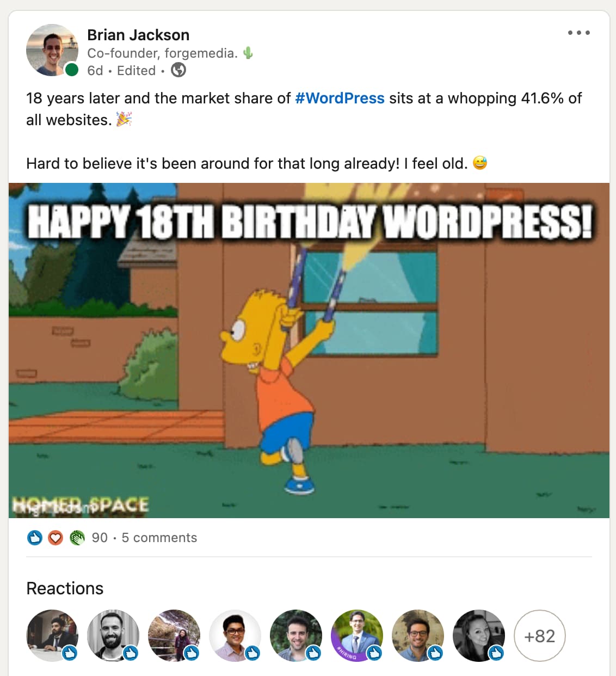The width and height of the screenshot is (616, 676).
Task: Click the black-and-white bearded man reactor avatar
Action: (x=113, y=635)
